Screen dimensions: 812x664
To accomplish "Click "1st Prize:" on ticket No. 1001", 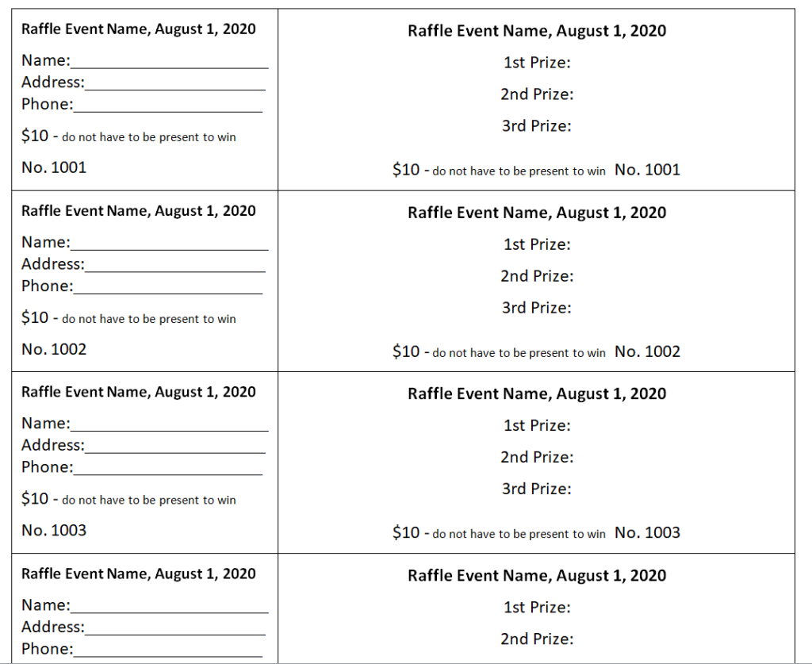I will (537, 63).
